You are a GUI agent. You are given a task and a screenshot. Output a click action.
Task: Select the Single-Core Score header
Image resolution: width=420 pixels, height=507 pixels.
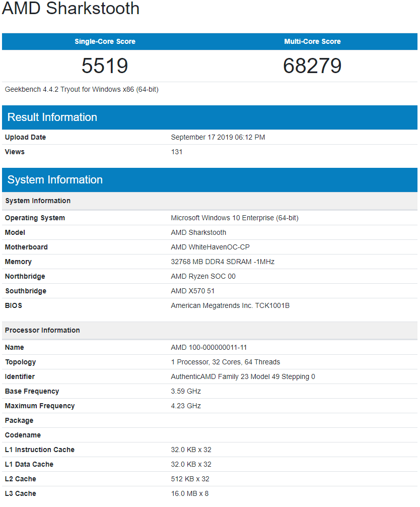(104, 41)
